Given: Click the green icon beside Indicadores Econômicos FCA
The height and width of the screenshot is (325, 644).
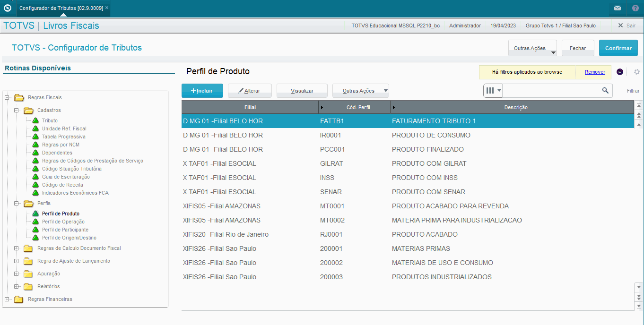Looking at the screenshot, I should 35,193.
